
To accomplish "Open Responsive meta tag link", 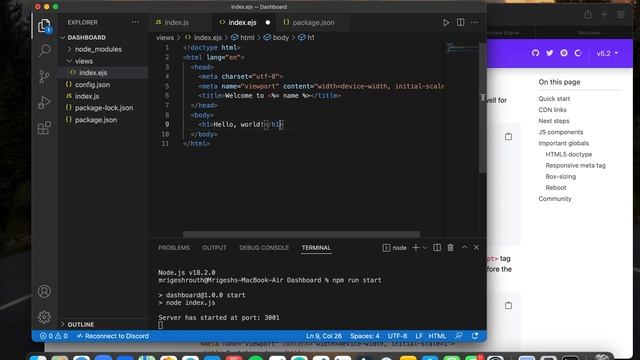I will point(575,165).
